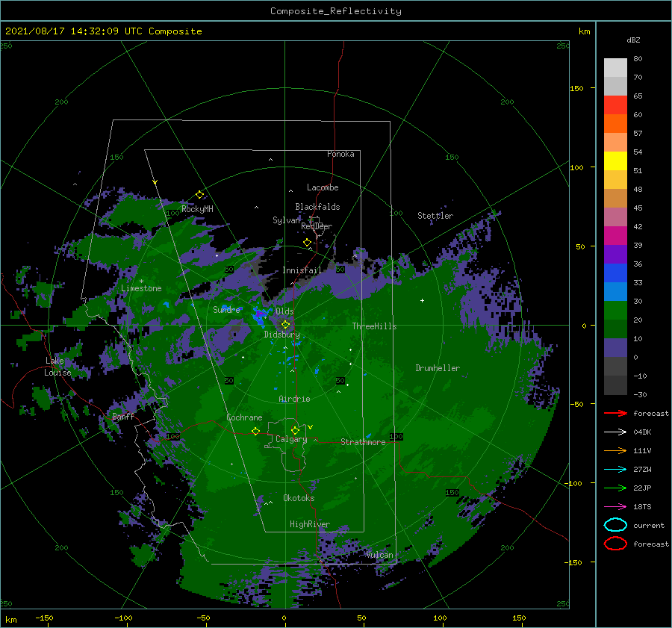
Task: Click the Blackfalds city label
Action: 317,207
